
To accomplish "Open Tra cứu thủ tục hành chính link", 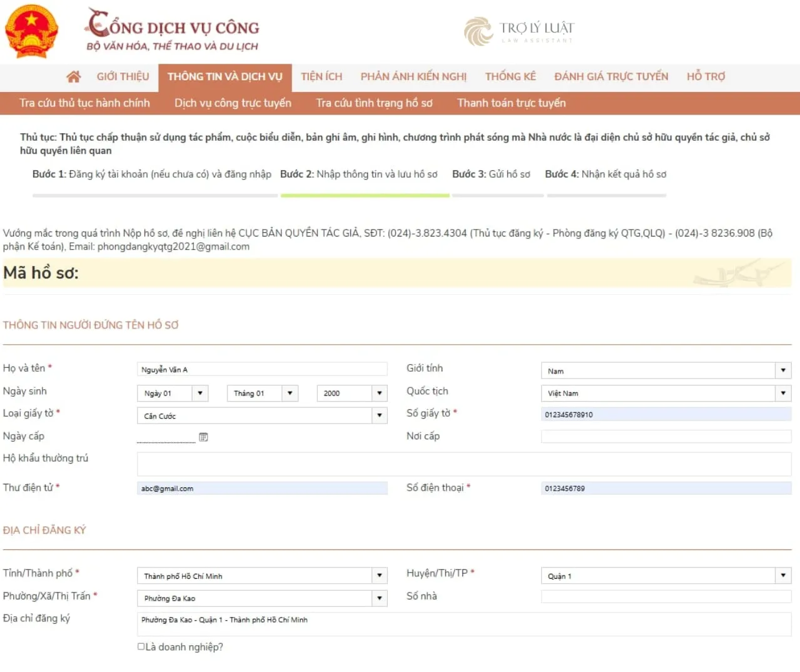I will pos(84,103).
